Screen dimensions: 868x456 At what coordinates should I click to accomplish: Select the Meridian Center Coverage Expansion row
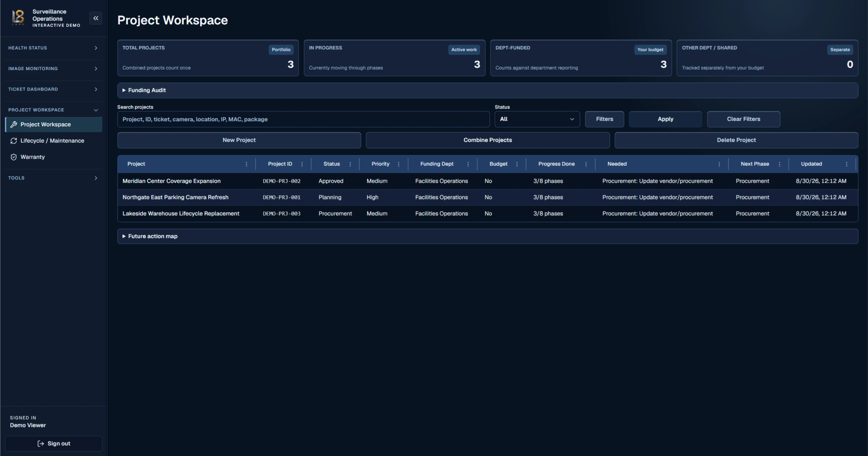[x=488, y=181]
